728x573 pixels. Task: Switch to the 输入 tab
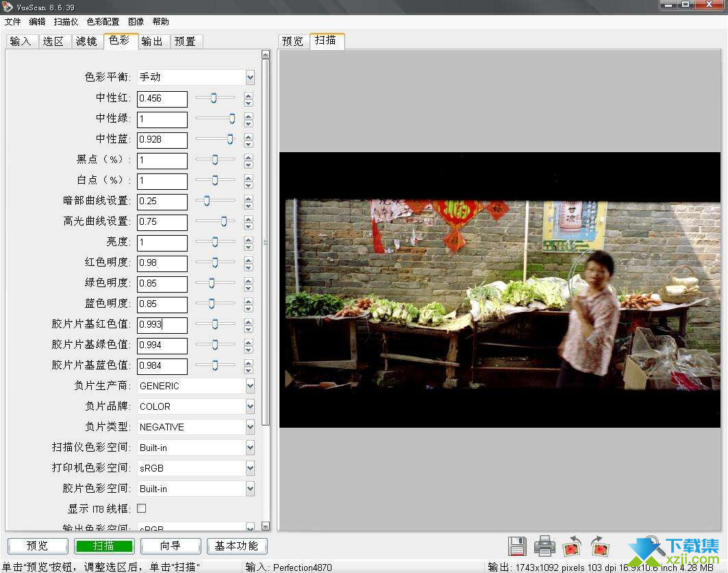[x=21, y=41]
